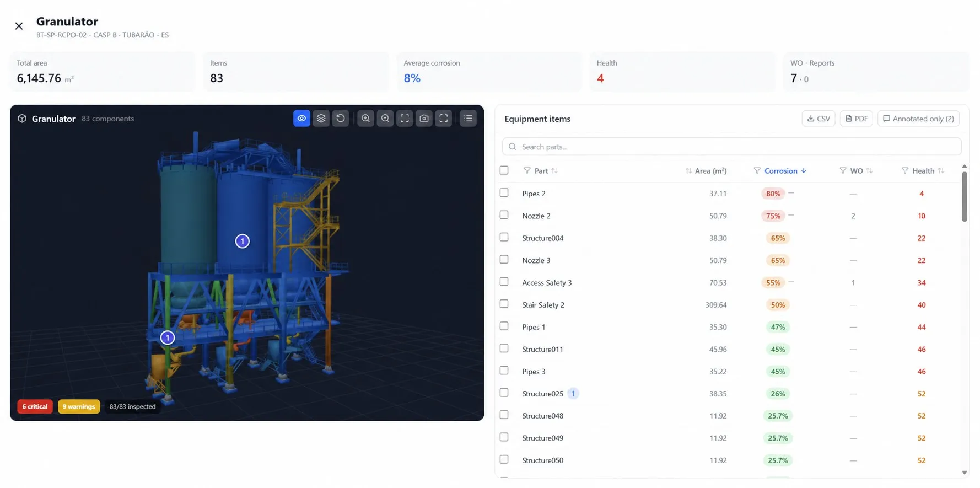Tick the Stair Safety 2 checkbox
The image size is (980, 488).
(x=504, y=304)
